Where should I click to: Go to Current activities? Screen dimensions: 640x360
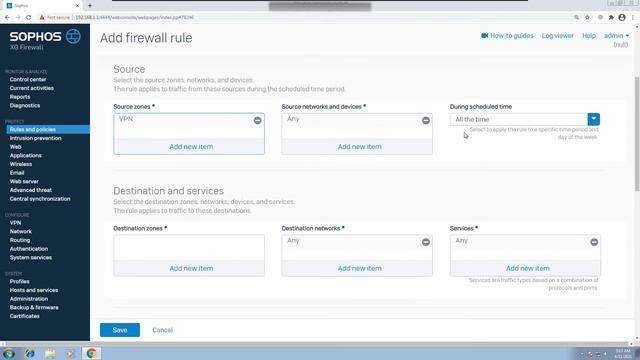coord(32,88)
